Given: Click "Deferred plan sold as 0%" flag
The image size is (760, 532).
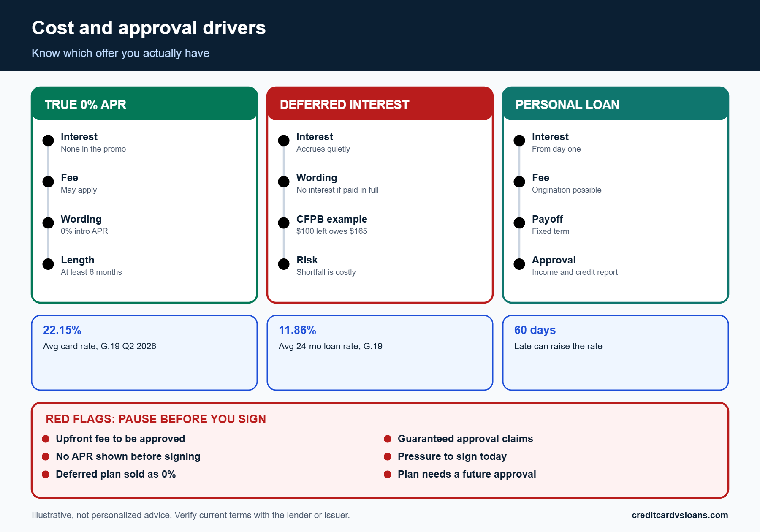Looking at the screenshot, I should [x=116, y=474].
